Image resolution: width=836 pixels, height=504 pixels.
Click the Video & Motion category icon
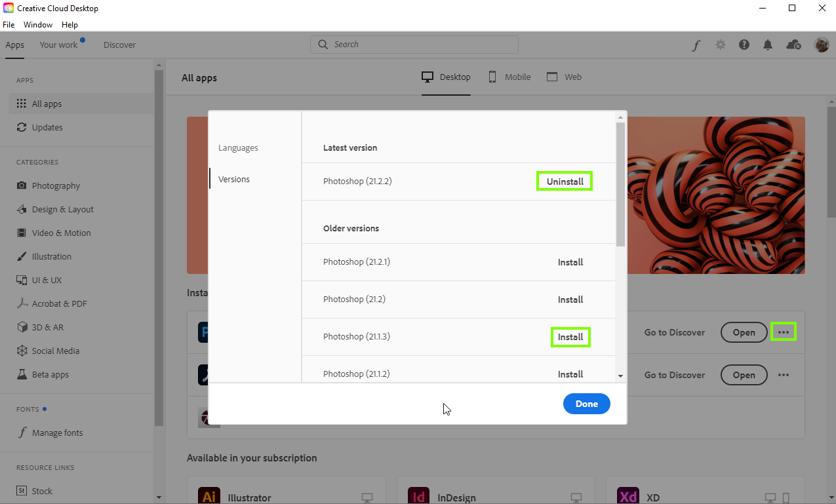pyautogui.click(x=22, y=233)
